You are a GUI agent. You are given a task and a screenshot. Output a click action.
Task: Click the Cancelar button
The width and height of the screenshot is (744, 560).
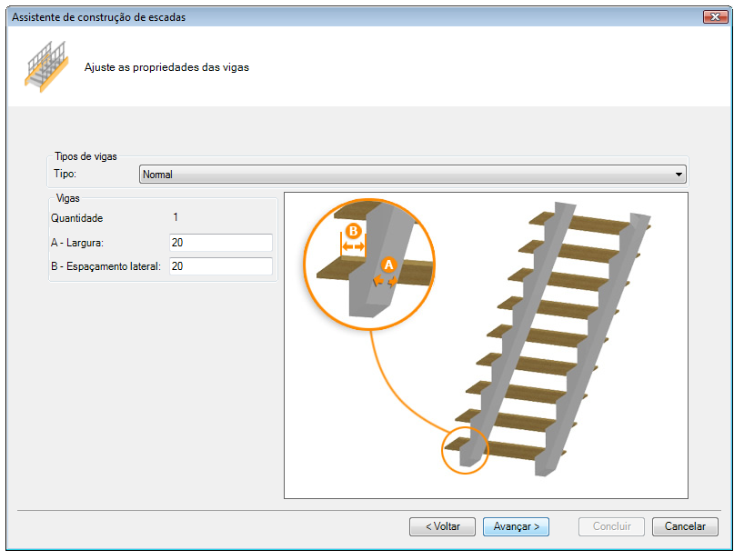tap(685, 526)
